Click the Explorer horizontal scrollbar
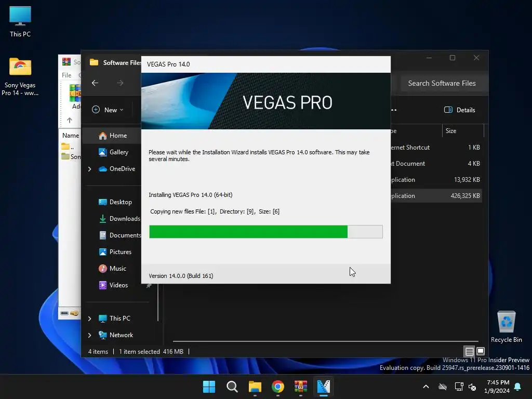 [x=325, y=341]
